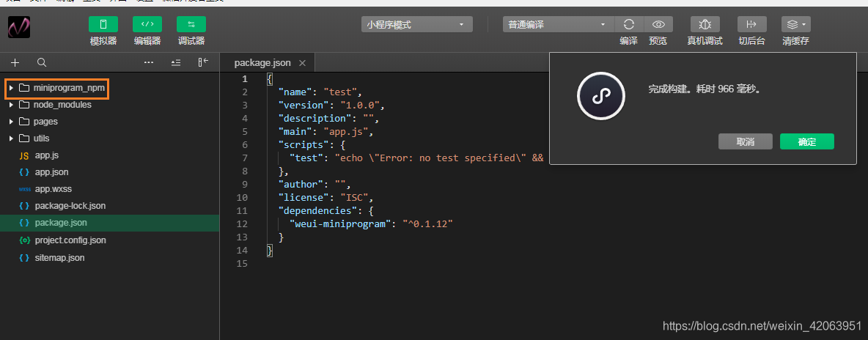Click the "name" key in code

pos(296,92)
